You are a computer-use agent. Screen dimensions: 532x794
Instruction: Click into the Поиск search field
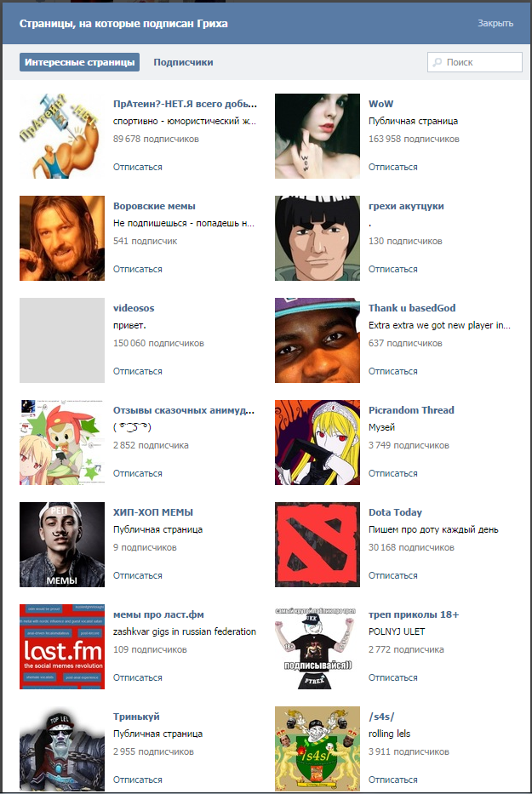(475, 62)
